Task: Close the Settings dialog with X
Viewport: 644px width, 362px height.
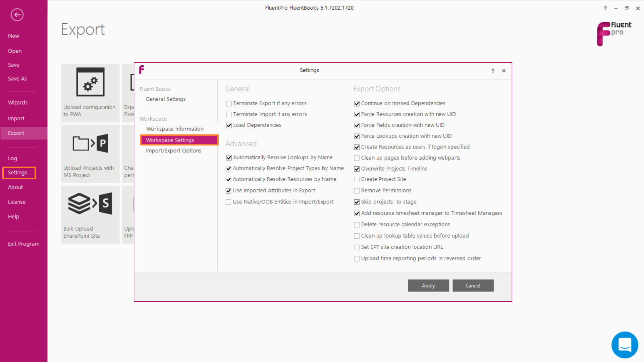Action: pos(504,71)
